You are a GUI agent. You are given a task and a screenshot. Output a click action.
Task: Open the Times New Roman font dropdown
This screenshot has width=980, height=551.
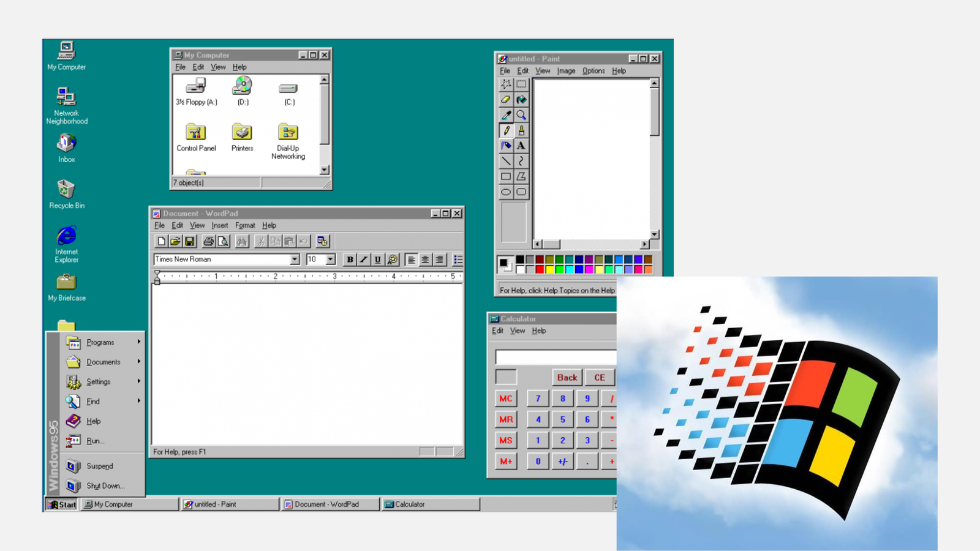pyautogui.click(x=295, y=259)
